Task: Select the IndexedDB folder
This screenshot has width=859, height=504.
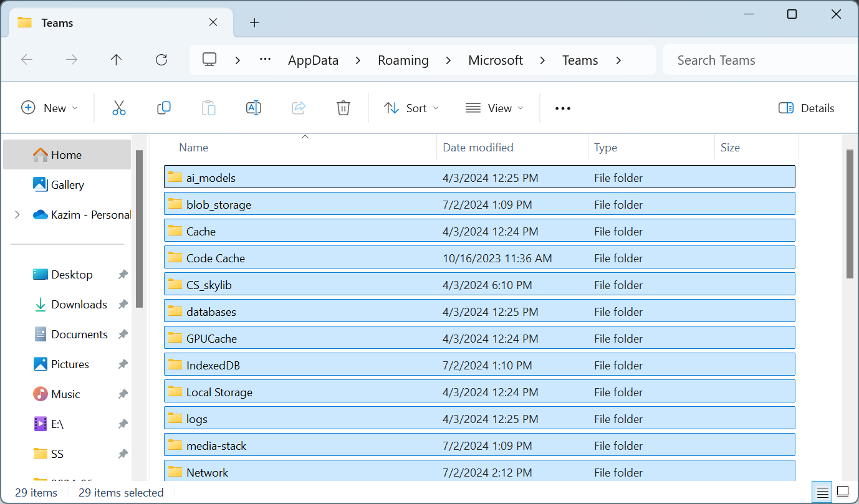Action: coord(479,365)
